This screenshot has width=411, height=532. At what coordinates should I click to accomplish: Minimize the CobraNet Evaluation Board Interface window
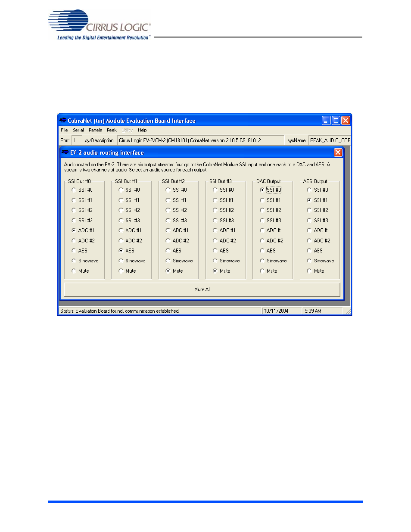[326, 121]
